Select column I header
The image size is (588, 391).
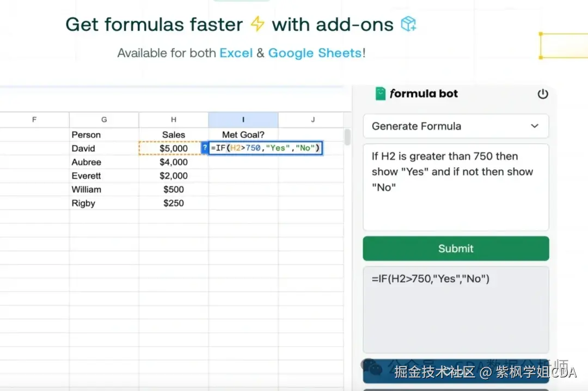click(243, 120)
